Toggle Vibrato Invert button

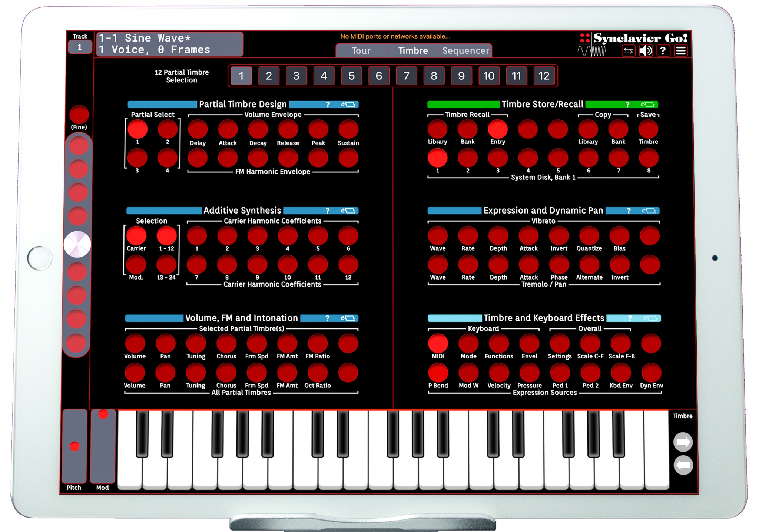tap(559, 235)
